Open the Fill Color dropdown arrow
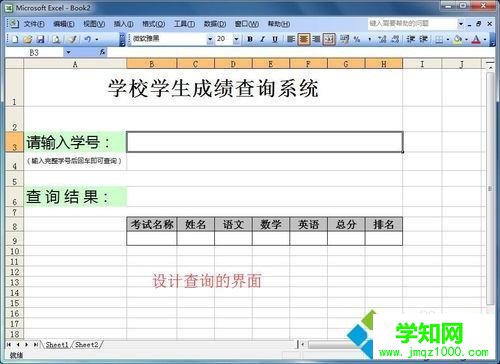Screen dimensions: 500x364 click(466, 39)
